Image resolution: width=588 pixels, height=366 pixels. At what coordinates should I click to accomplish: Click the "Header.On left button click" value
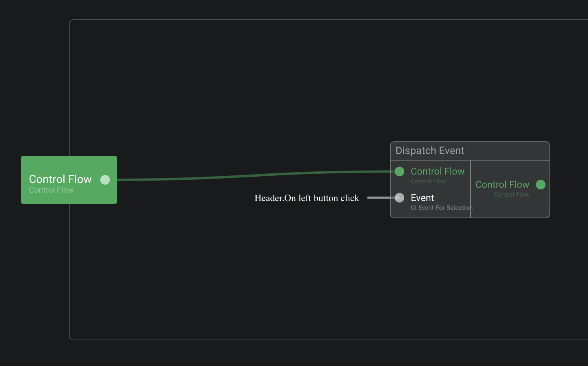(307, 198)
